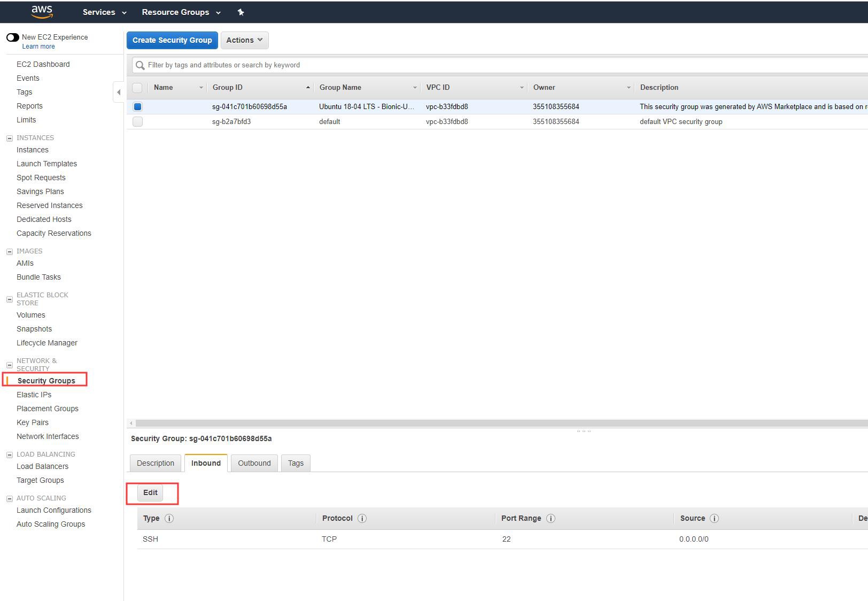
Task: Open the Actions dropdown
Action: tap(244, 40)
